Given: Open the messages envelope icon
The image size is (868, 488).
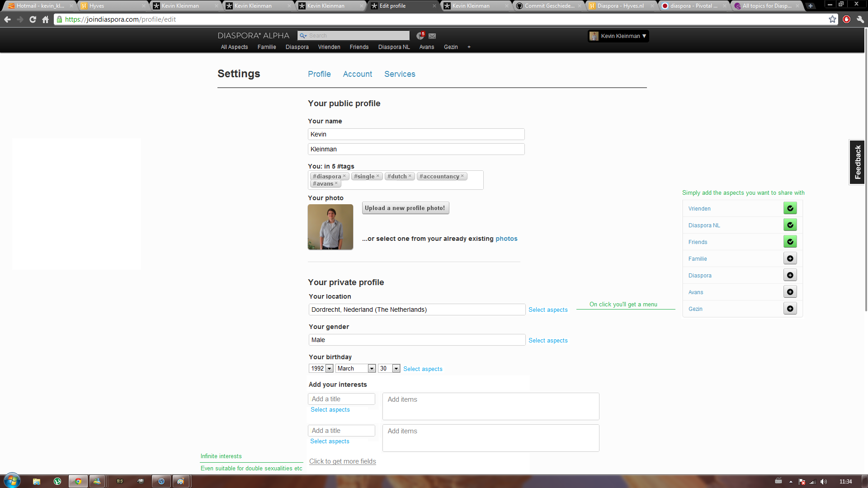Looking at the screenshot, I should tap(432, 36).
